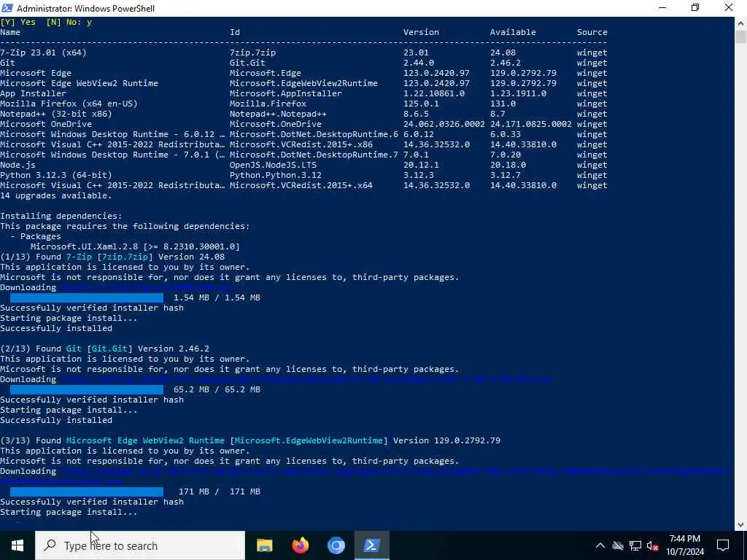Click '(1/13) Found 7-Zip' line

click(x=112, y=257)
